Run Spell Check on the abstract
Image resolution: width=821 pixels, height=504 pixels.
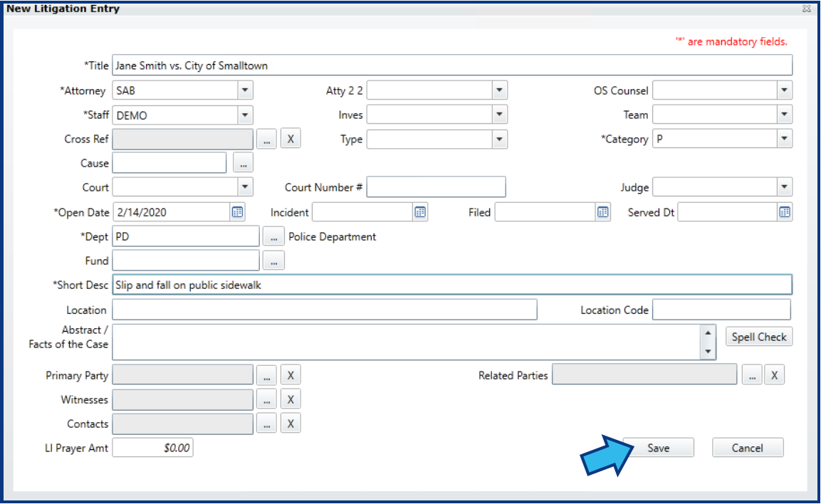click(758, 337)
